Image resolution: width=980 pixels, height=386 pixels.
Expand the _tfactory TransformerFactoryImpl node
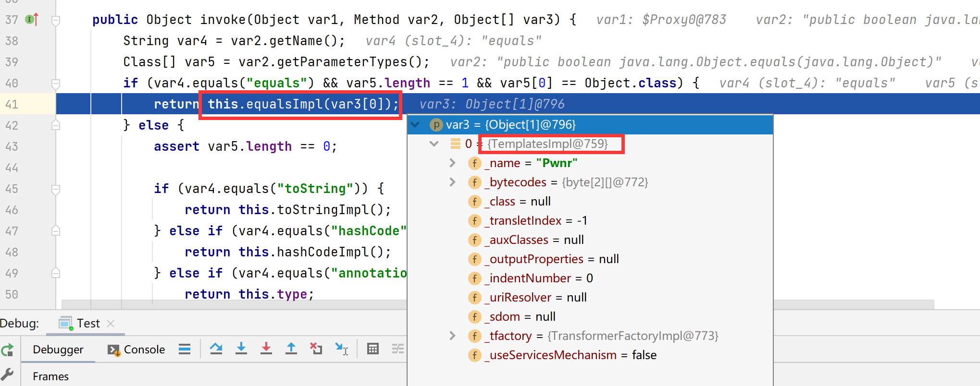point(452,336)
